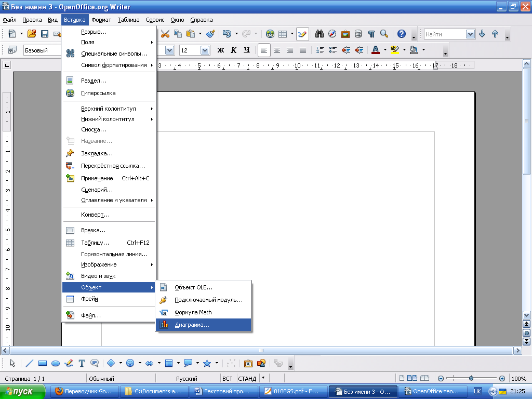The width and height of the screenshot is (532, 399).
Task: Choose Специальные символы... menu item
Action: click(109, 54)
